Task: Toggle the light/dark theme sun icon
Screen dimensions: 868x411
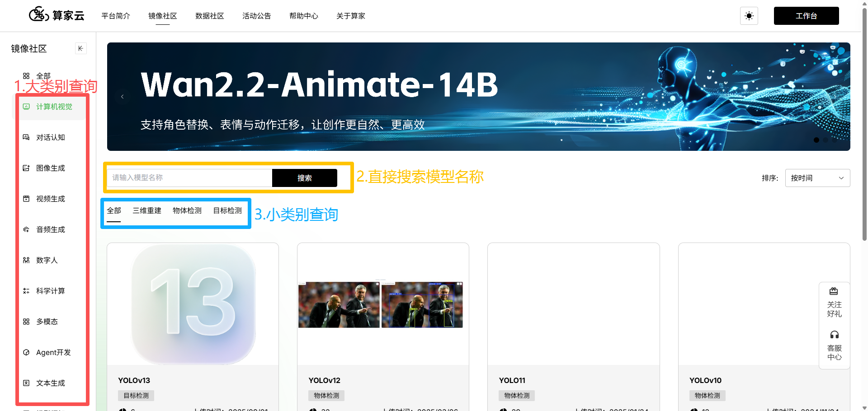Action: click(749, 16)
